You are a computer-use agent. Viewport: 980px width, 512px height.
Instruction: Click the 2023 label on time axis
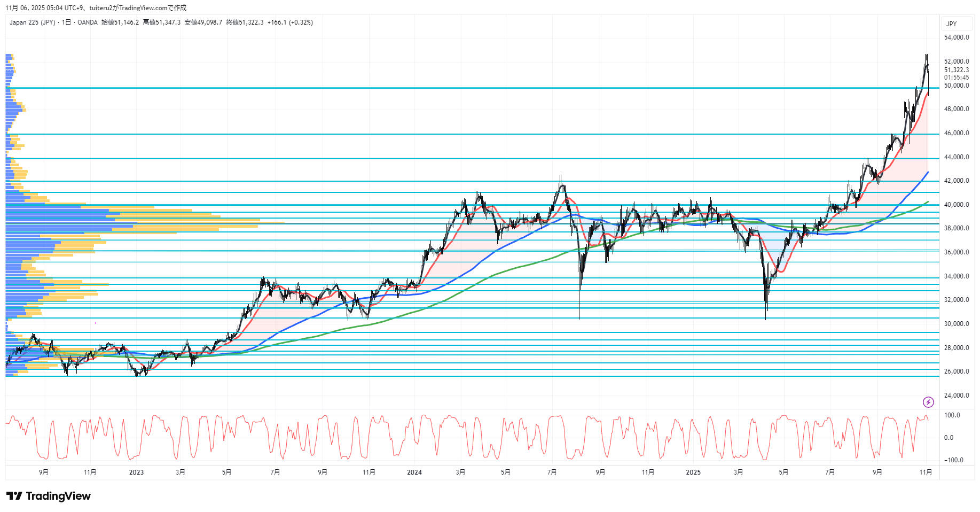click(x=136, y=472)
